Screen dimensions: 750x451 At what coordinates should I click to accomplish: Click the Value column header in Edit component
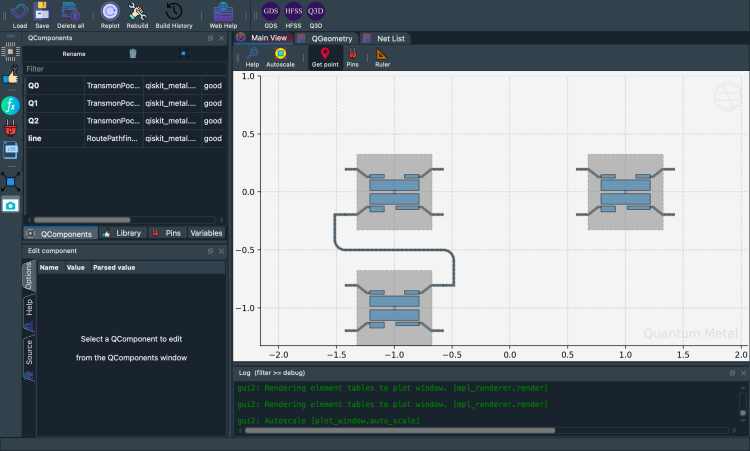(76, 267)
